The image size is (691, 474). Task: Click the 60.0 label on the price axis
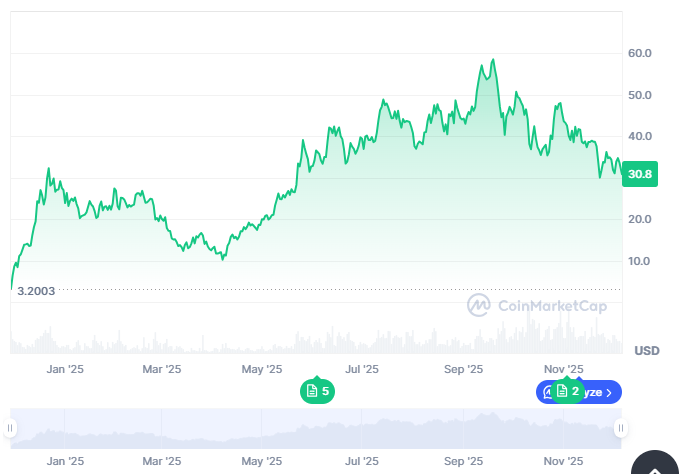640,53
